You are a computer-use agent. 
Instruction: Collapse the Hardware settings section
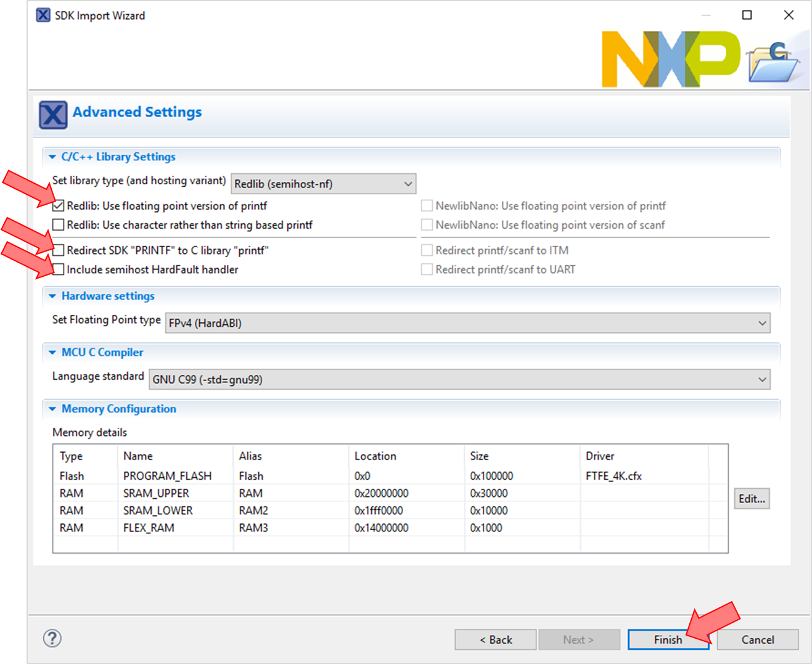point(52,297)
